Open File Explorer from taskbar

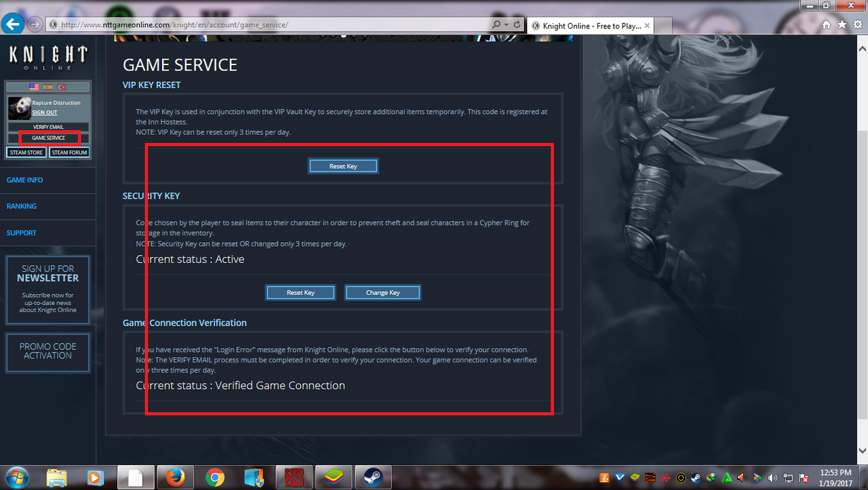pyautogui.click(x=57, y=478)
